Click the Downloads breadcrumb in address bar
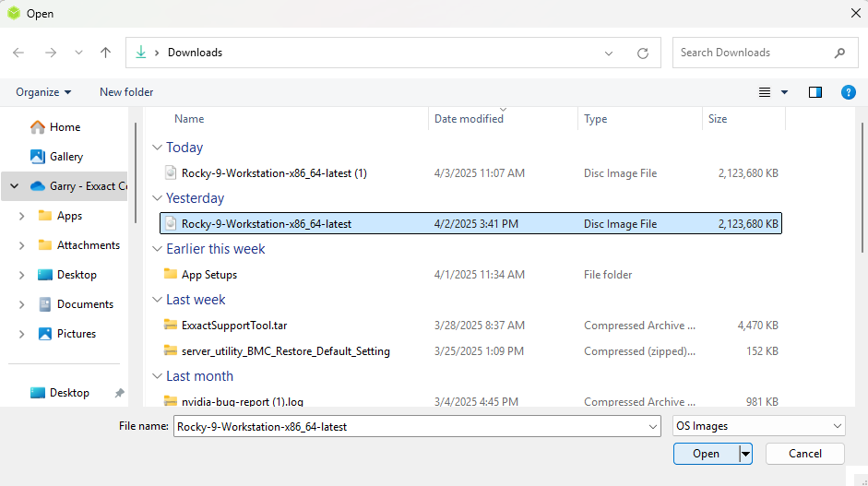The width and height of the screenshot is (868, 486). [x=195, y=53]
